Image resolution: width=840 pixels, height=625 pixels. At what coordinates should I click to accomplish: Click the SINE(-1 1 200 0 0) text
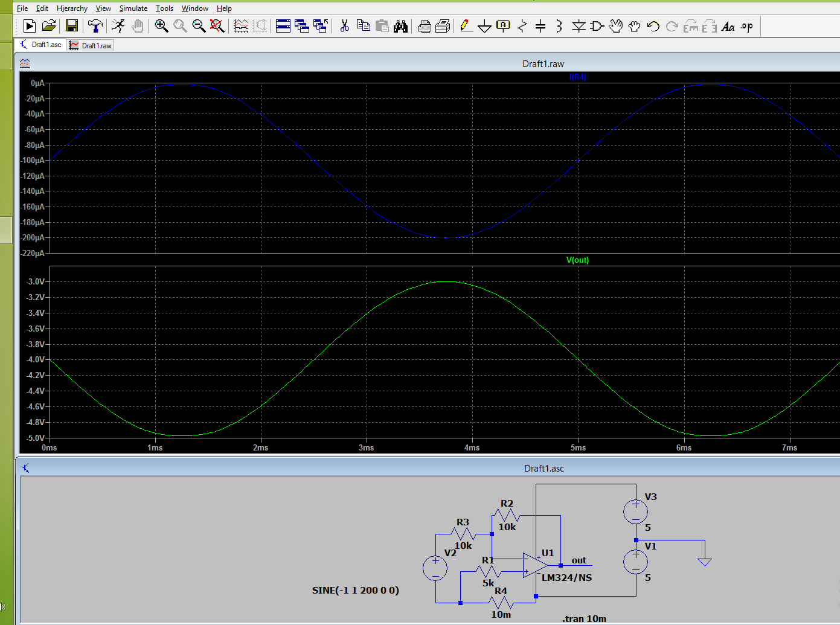(x=356, y=590)
